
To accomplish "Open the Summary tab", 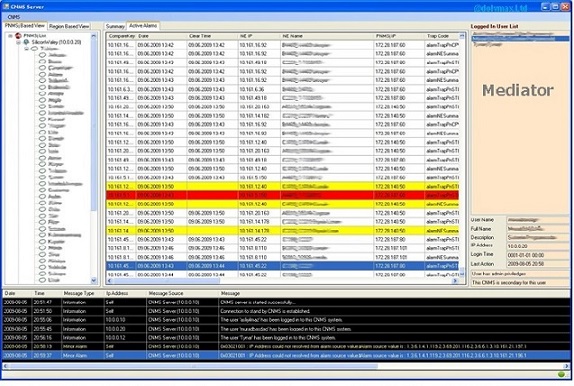I will [x=115, y=26].
